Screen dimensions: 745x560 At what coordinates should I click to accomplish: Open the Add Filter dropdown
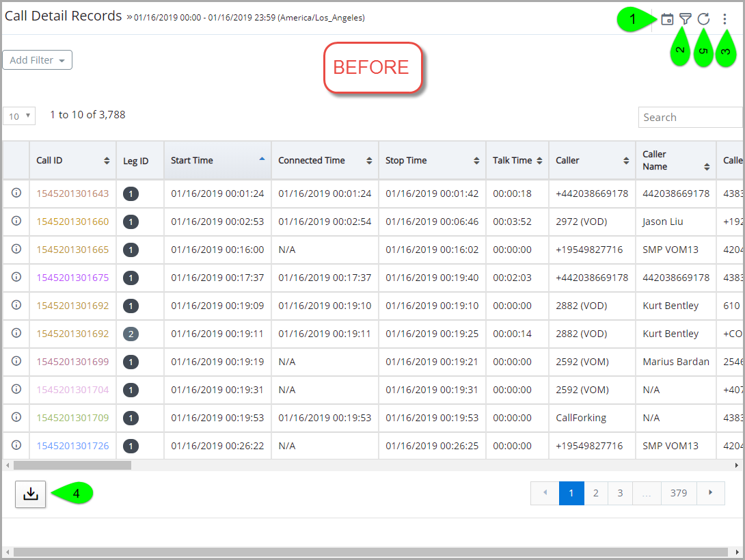pos(37,59)
